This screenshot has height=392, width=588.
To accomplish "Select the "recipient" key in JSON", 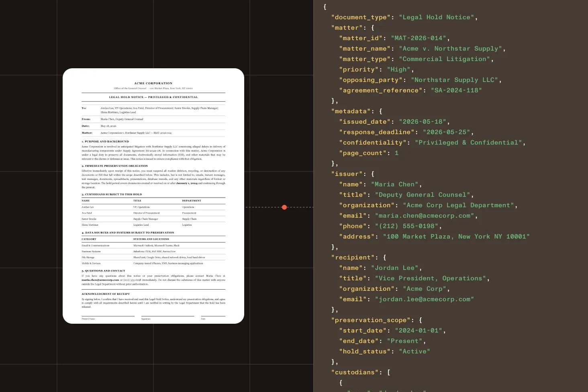I will pos(353,257).
